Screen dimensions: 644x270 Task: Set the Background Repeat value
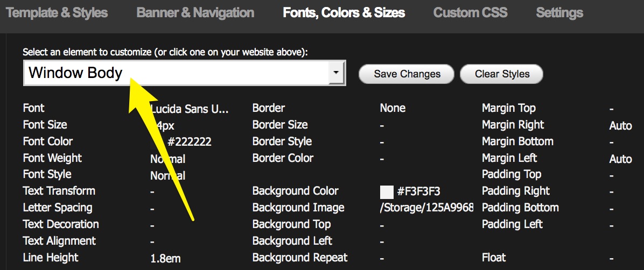[x=382, y=258]
